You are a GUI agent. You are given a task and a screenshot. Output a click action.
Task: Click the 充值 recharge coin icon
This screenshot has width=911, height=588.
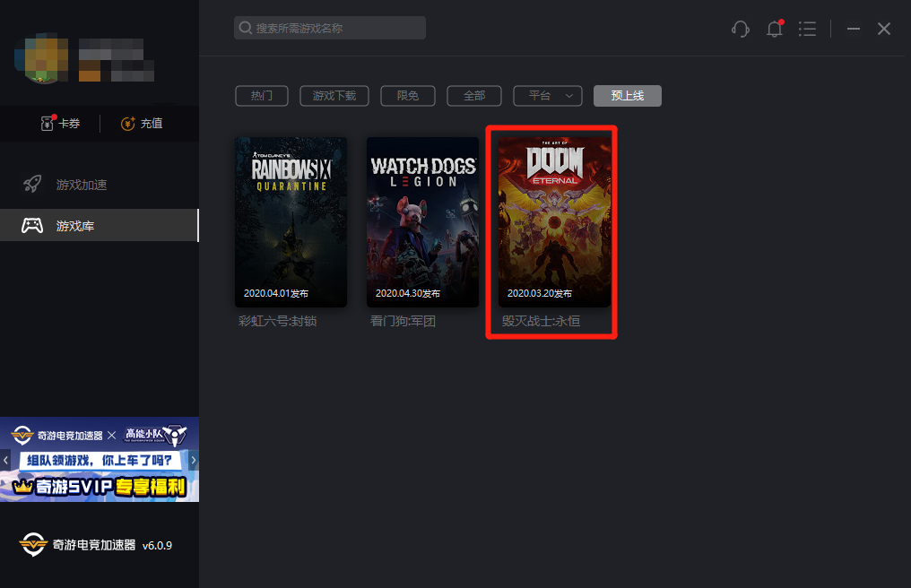[128, 124]
